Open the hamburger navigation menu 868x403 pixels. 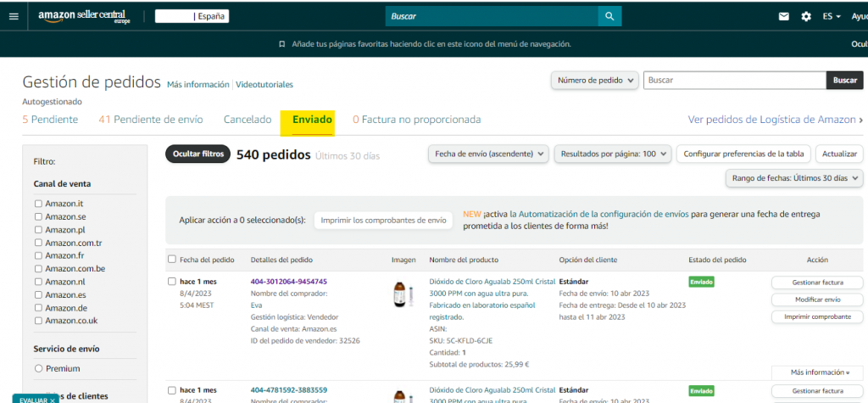click(x=14, y=17)
